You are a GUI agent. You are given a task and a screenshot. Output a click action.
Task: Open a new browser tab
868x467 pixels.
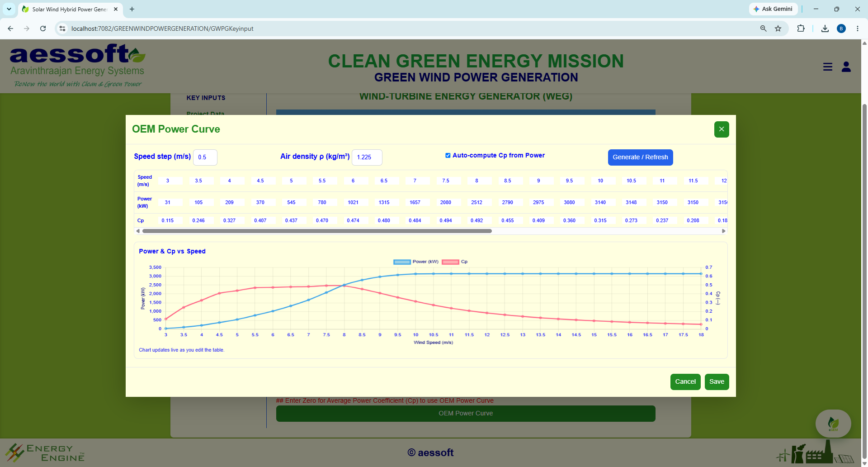132,9
